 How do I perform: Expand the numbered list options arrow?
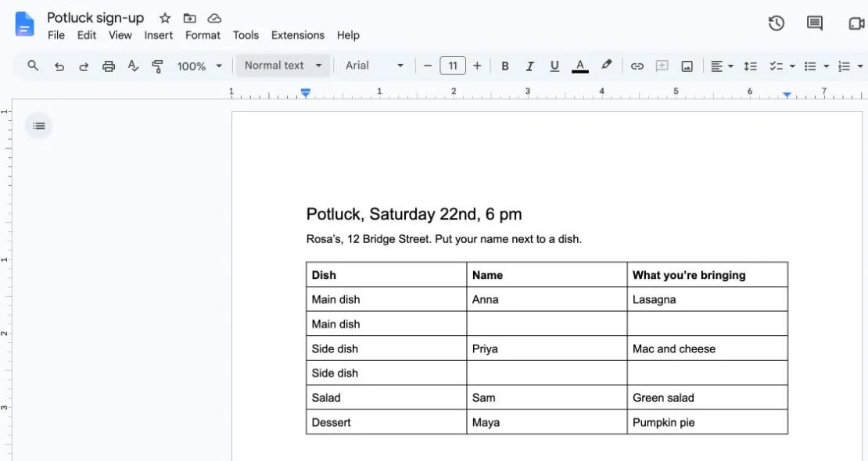coord(859,66)
